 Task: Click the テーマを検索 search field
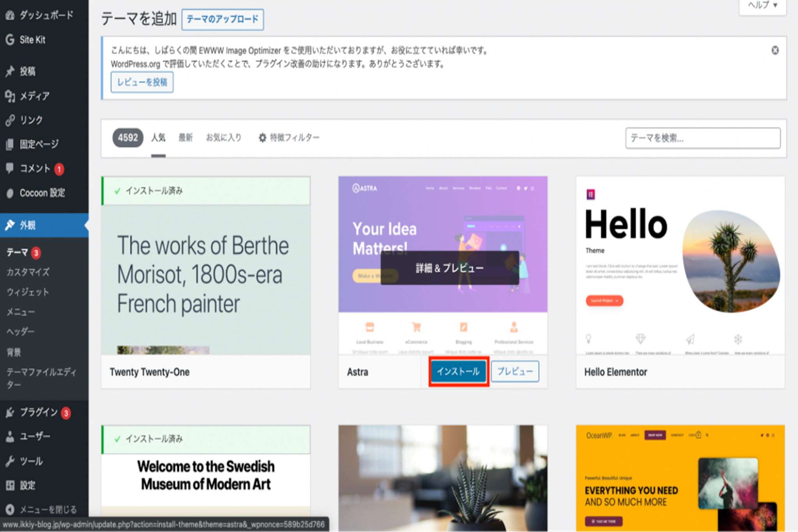click(703, 138)
